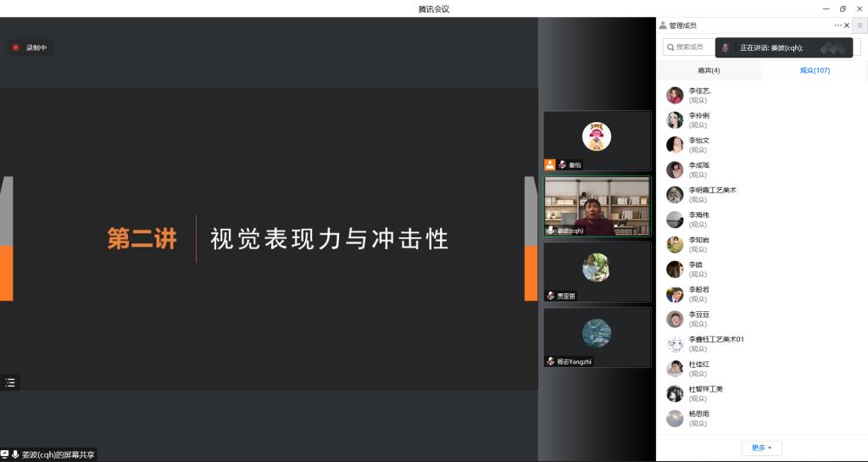
Task: Toggle the sidebar hamburger button at top right
Action: point(859,25)
